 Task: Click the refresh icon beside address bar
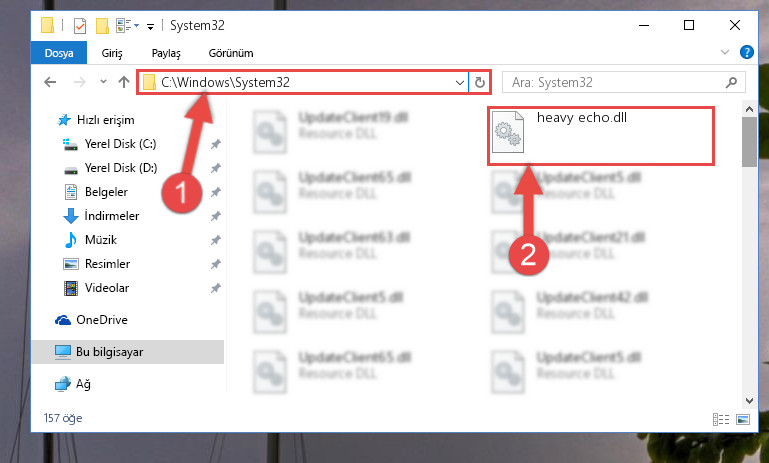point(480,82)
